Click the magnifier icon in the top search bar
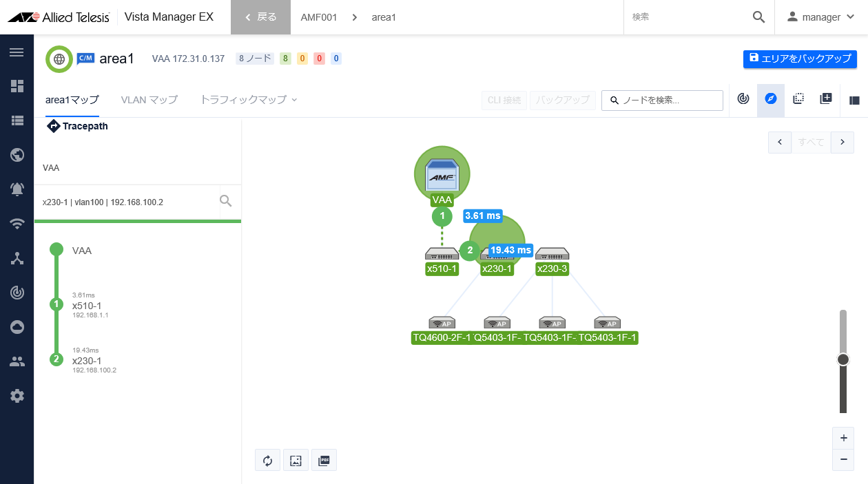The height and width of the screenshot is (484, 868). (x=758, y=17)
